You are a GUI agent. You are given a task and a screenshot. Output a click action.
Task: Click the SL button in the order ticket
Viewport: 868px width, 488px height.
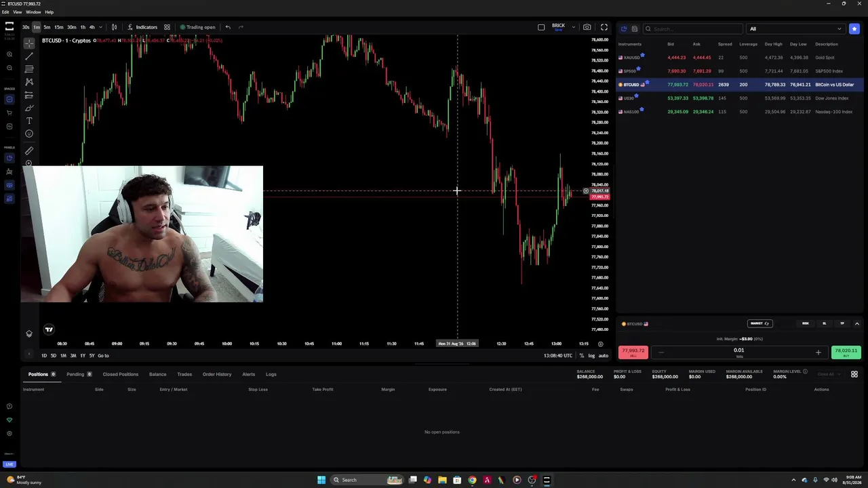[x=825, y=323]
